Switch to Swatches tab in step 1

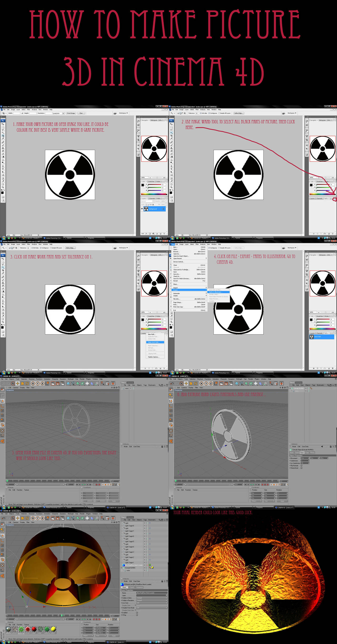coord(151,182)
